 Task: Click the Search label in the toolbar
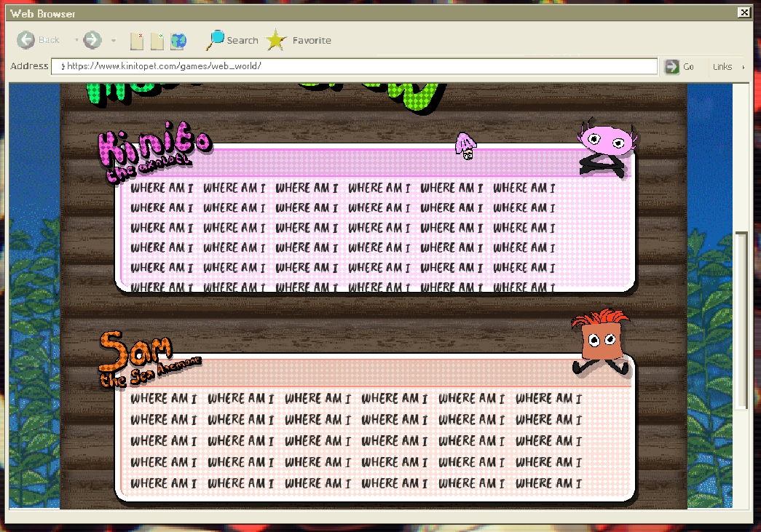[243, 40]
